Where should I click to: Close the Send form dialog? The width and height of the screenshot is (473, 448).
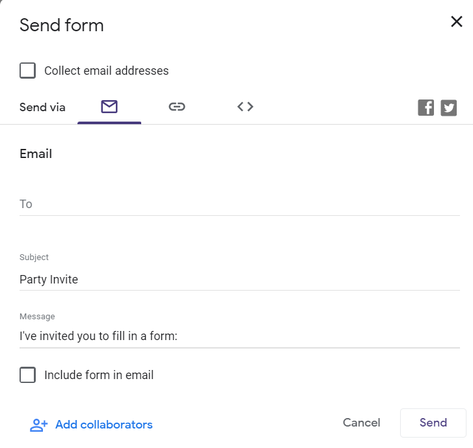(456, 22)
